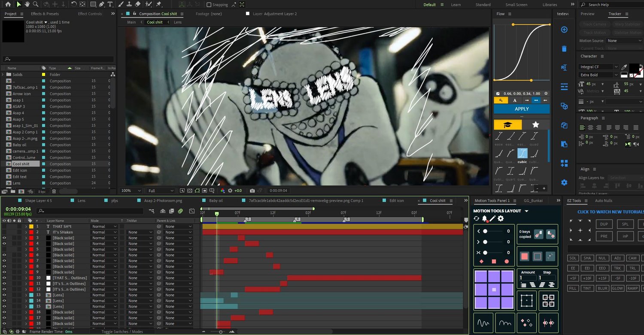Click the APPLY button in Flow
Screen dimensions: 644x335
pyautogui.click(x=522, y=109)
